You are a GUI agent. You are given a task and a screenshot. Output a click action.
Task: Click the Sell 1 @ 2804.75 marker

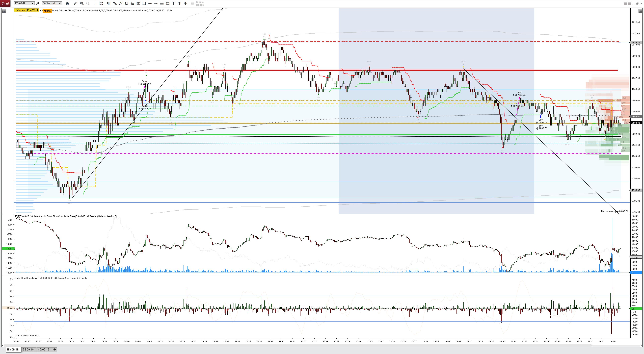tap(519, 94)
